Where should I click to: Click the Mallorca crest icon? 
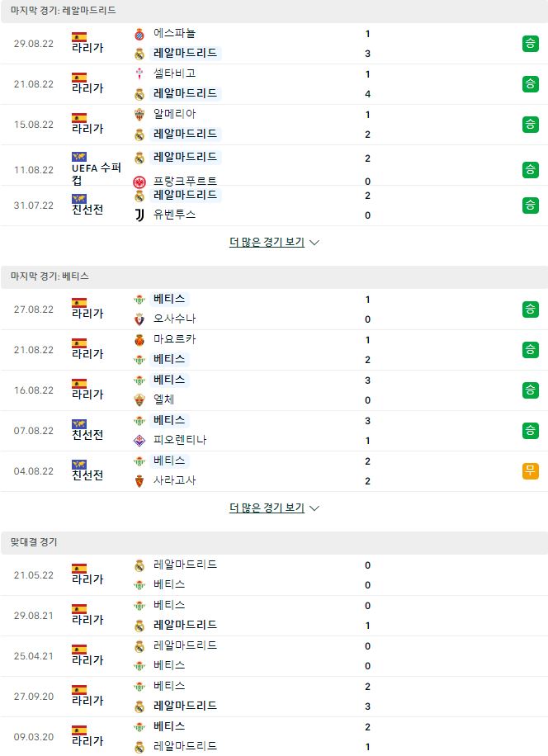[x=139, y=340]
